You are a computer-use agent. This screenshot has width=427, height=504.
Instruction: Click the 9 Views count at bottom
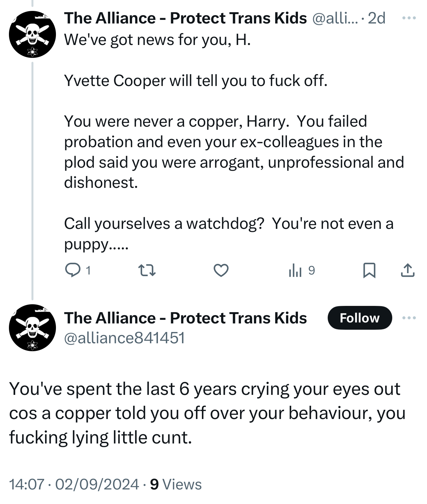pyautogui.click(x=176, y=484)
